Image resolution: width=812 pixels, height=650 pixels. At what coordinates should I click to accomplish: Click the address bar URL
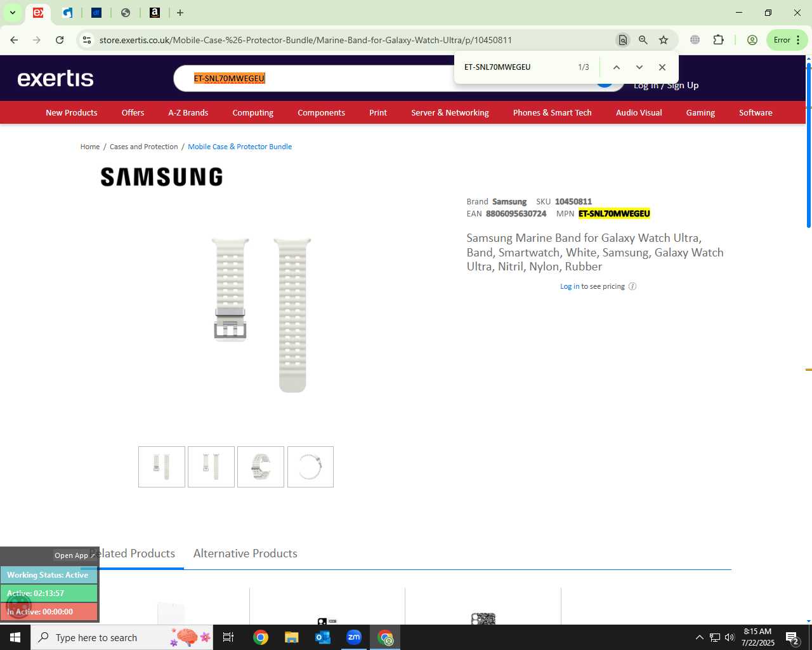pos(305,40)
